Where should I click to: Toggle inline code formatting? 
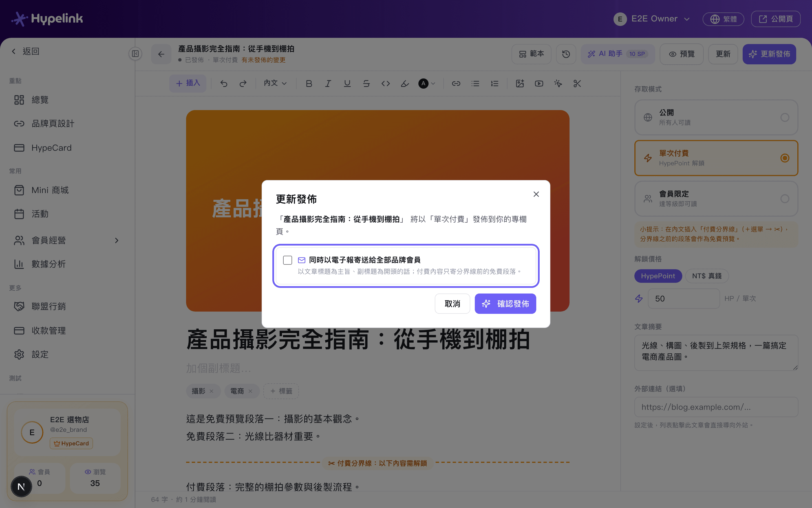tap(385, 83)
